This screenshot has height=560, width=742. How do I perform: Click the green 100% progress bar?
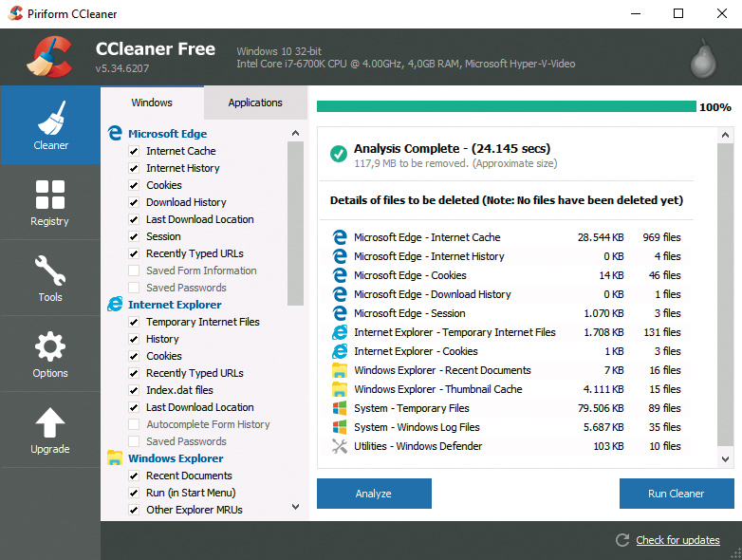coord(507,106)
